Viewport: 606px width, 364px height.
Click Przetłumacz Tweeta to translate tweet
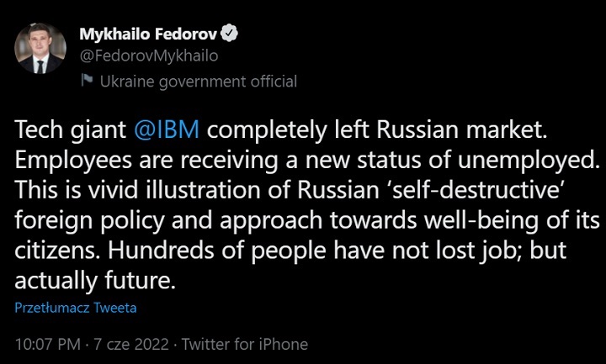76,308
